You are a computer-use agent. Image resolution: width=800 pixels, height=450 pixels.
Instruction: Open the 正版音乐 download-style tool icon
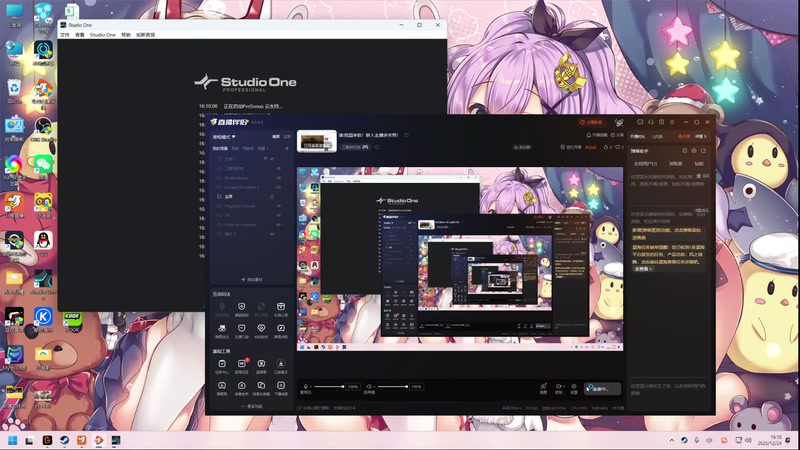pos(281,364)
